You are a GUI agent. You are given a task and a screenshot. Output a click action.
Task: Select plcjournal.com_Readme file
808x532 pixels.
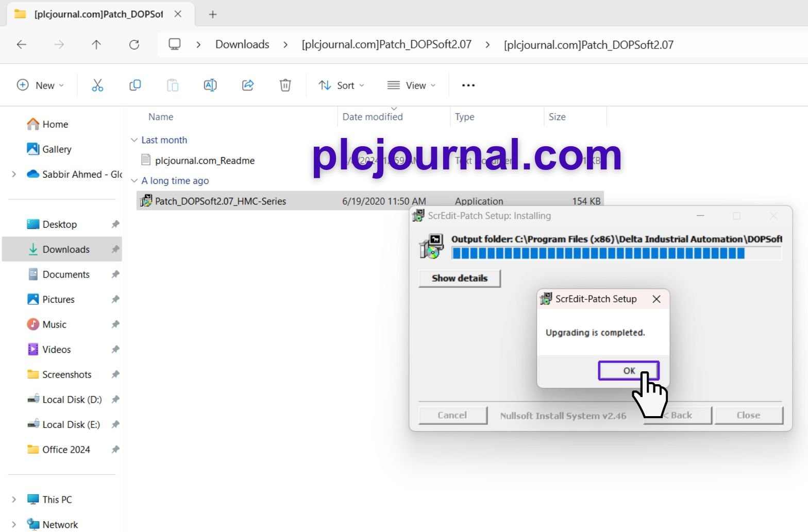pos(205,161)
